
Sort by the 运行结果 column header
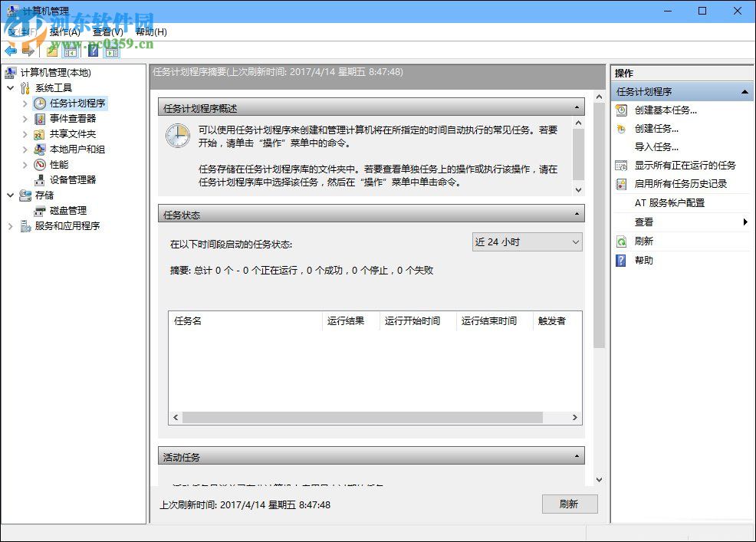(x=347, y=321)
